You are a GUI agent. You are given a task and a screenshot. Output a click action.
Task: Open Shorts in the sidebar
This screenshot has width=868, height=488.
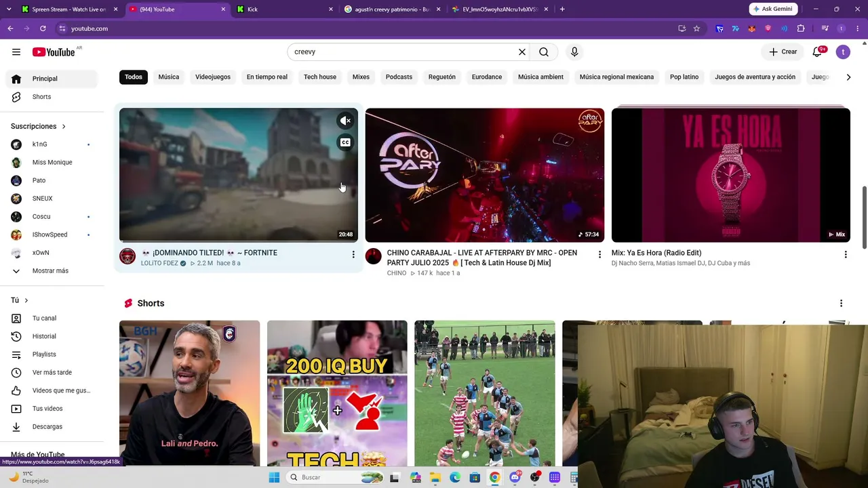52,97
